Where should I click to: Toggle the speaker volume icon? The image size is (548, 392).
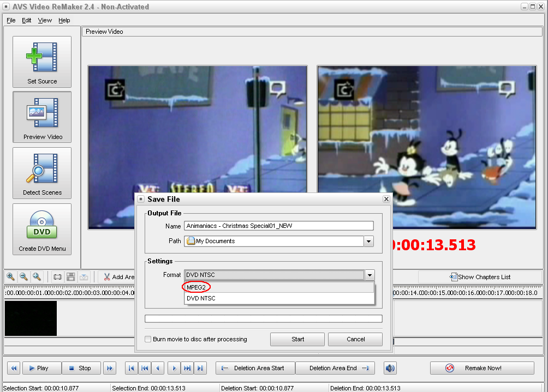[x=390, y=368]
